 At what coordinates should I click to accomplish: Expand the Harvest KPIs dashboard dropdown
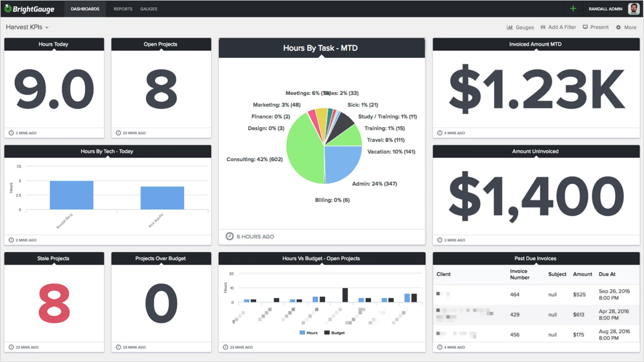tap(27, 27)
